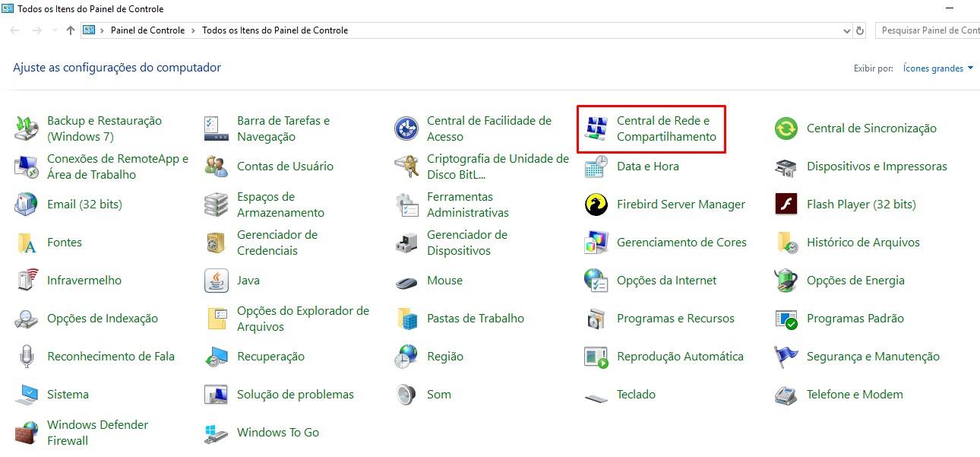Open the Reconhecimento de Fala microphone icon
This screenshot has height=457, width=980.
pyautogui.click(x=27, y=357)
